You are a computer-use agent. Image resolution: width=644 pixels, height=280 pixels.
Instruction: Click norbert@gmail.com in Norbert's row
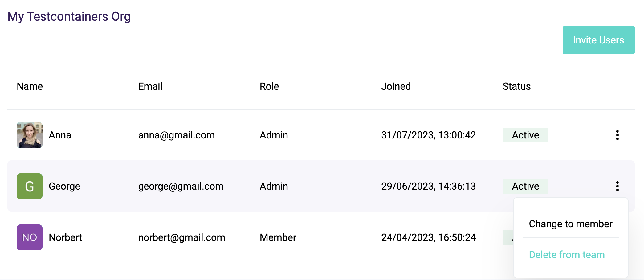[182, 237]
